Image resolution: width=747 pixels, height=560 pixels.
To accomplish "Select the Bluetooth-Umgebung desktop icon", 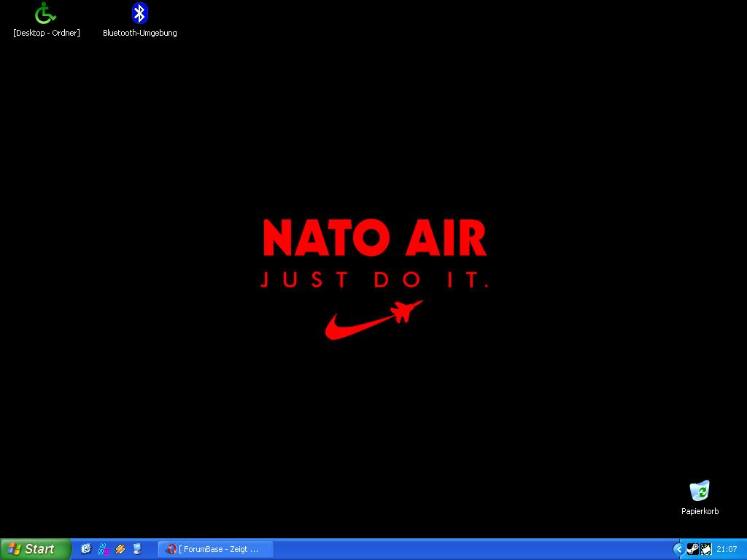I will [139, 13].
